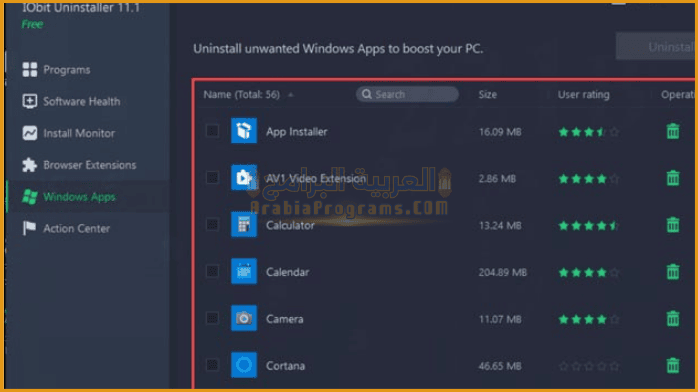This screenshot has width=698, height=392.
Task: Click the green Free edition label
Action: (x=32, y=24)
